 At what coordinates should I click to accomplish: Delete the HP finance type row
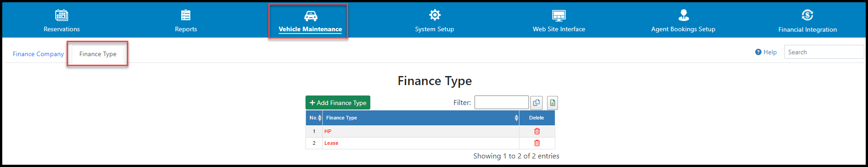click(537, 131)
